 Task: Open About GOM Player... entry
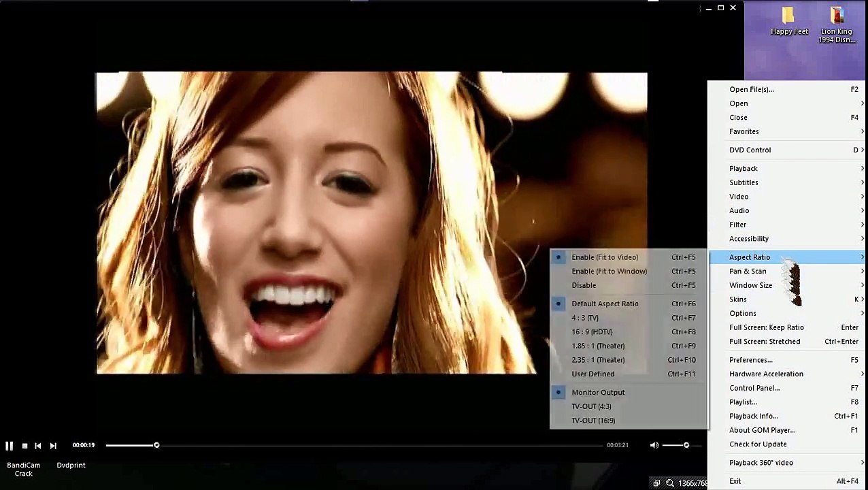[788, 430]
